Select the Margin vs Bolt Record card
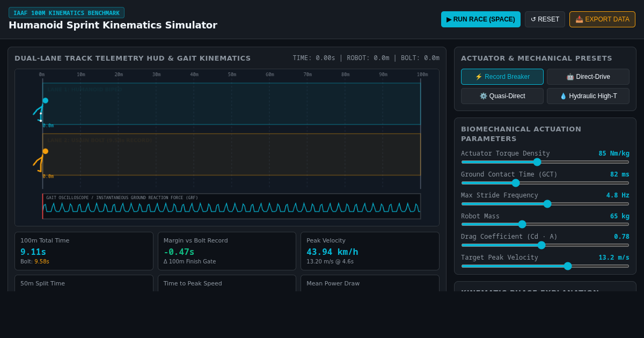The height and width of the screenshot is (338, 644). click(x=227, y=251)
